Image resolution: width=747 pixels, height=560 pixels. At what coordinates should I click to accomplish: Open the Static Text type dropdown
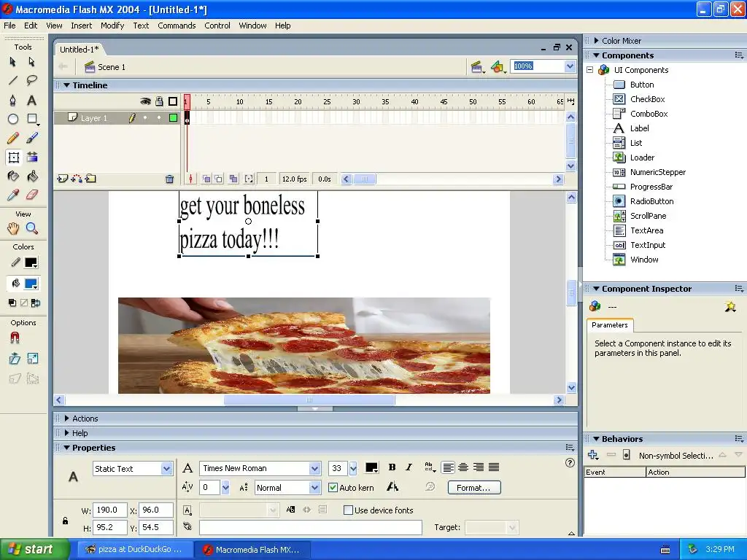coord(166,469)
